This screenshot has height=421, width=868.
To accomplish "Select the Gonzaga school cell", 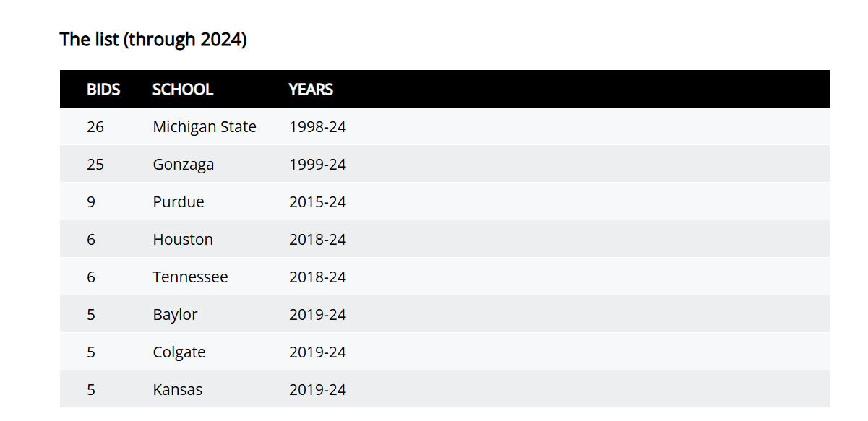I will [184, 165].
